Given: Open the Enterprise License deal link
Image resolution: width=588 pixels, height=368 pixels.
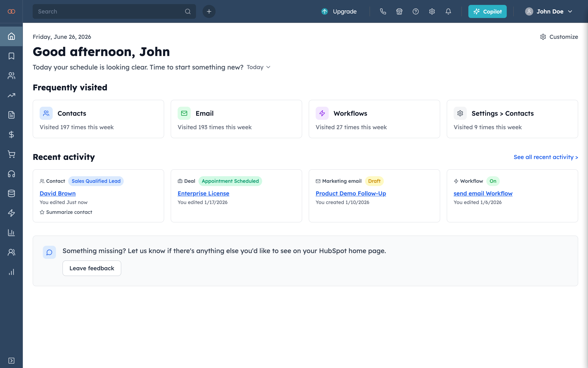Looking at the screenshot, I should 203,193.
